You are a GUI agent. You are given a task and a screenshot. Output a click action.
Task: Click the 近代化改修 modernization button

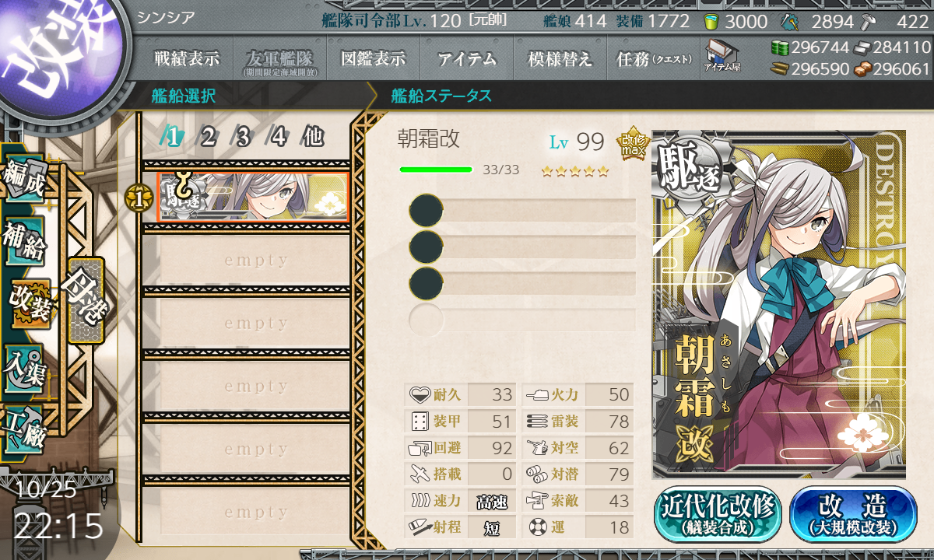718,514
